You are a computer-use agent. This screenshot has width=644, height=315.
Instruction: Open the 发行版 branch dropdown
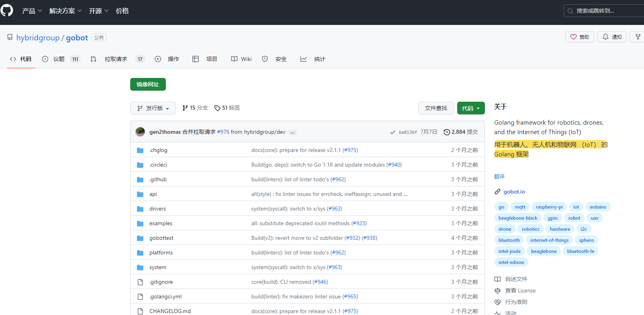click(x=153, y=108)
